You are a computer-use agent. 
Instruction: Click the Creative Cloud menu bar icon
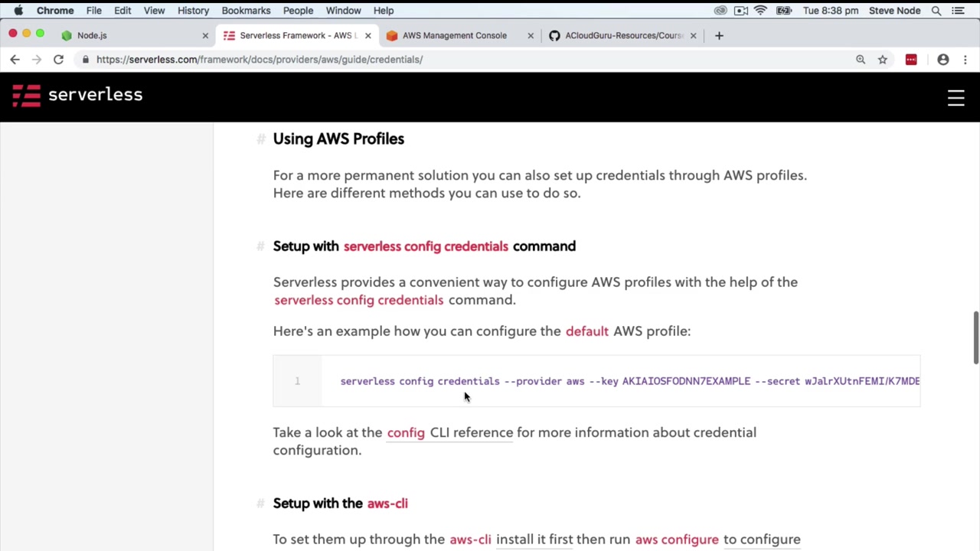720,11
